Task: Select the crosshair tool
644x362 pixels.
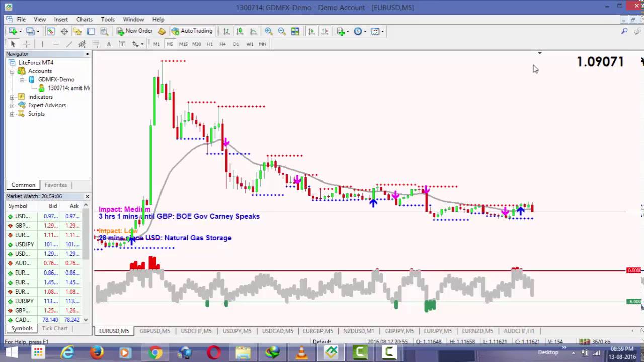Action: point(27,44)
